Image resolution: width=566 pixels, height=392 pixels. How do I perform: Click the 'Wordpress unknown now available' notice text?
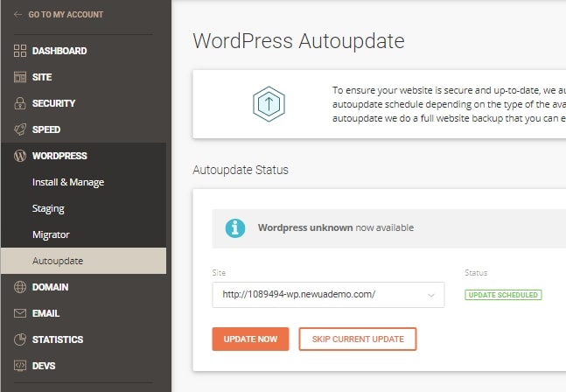coord(336,227)
